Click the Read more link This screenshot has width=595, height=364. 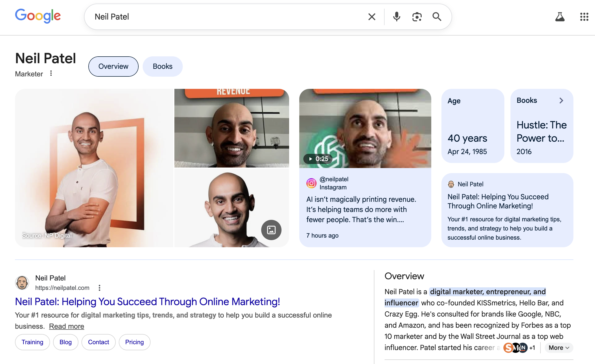click(66, 326)
